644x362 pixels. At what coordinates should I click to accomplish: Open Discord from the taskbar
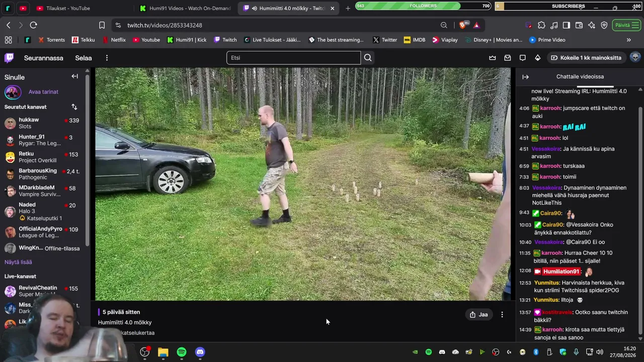(x=200, y=352)
